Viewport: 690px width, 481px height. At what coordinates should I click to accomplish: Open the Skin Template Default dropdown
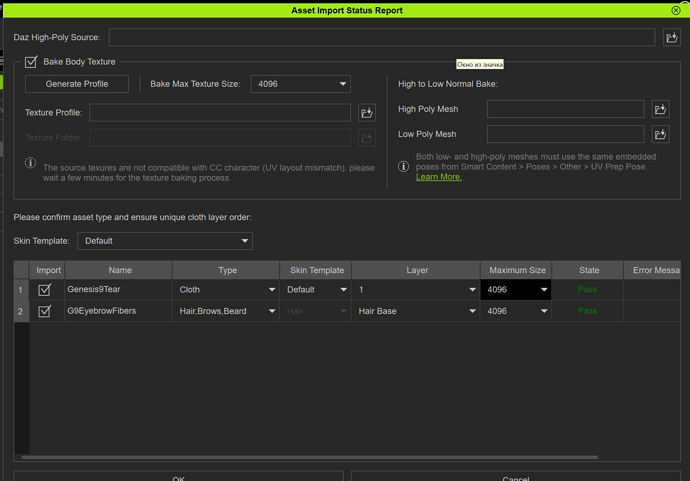pos(165,241)
